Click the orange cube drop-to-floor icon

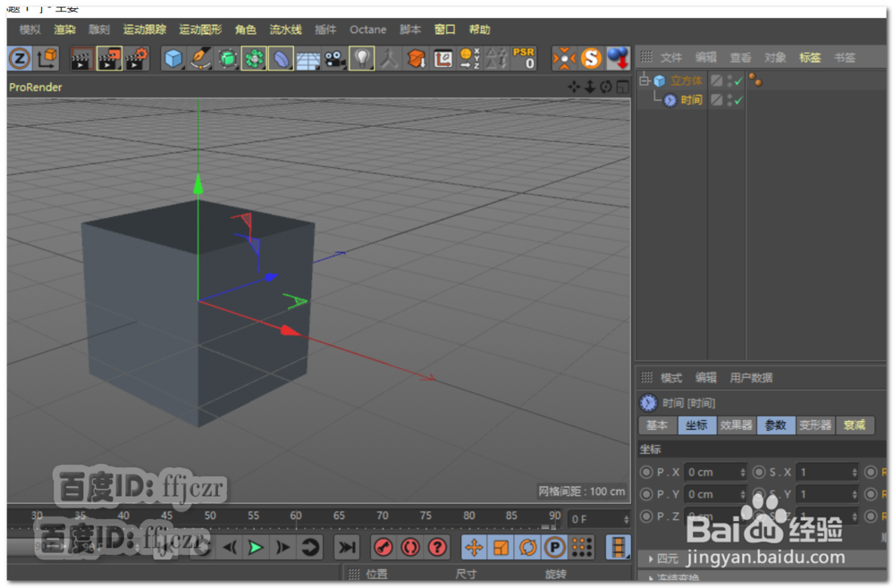[x=417, y=58]
